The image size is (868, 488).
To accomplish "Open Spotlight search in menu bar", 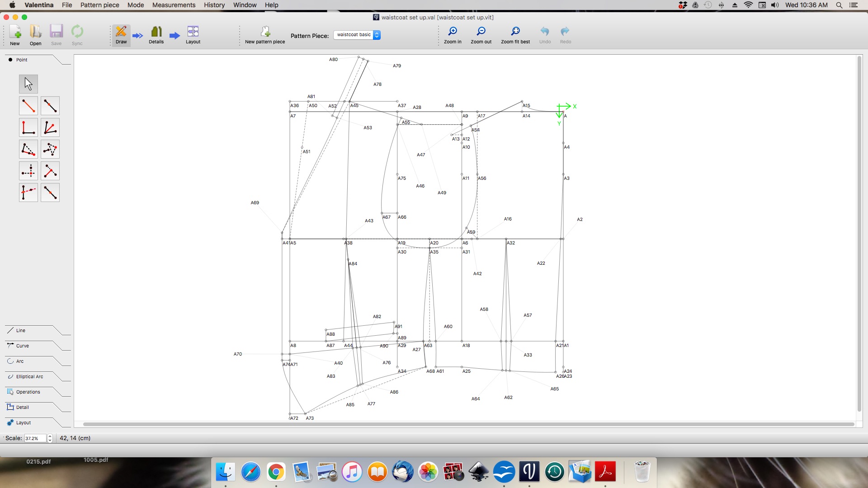I will point(839,5).
